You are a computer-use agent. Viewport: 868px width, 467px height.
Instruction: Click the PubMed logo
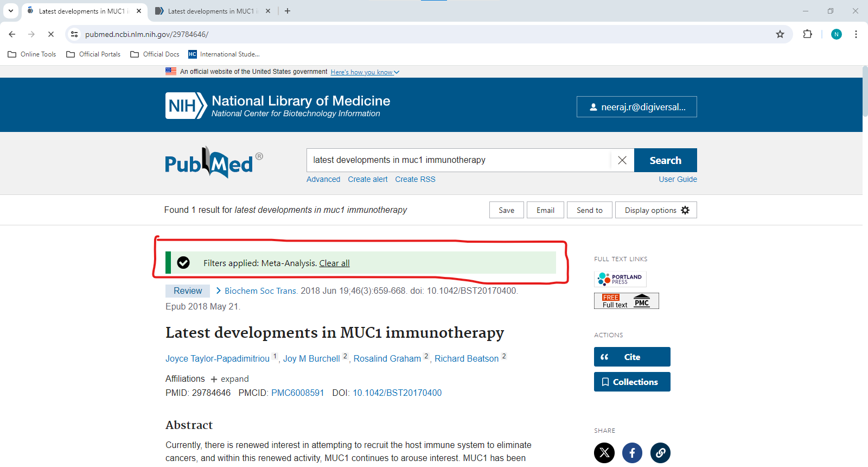coord(214,162)
